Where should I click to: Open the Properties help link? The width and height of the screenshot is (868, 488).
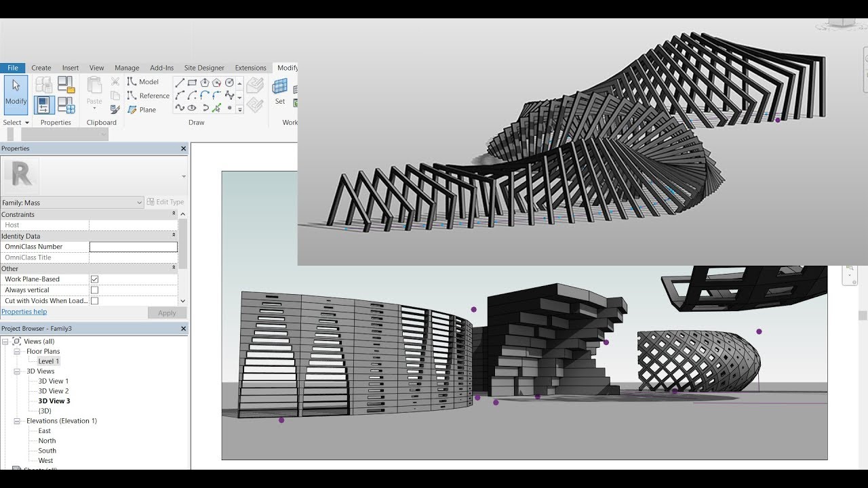24,312
